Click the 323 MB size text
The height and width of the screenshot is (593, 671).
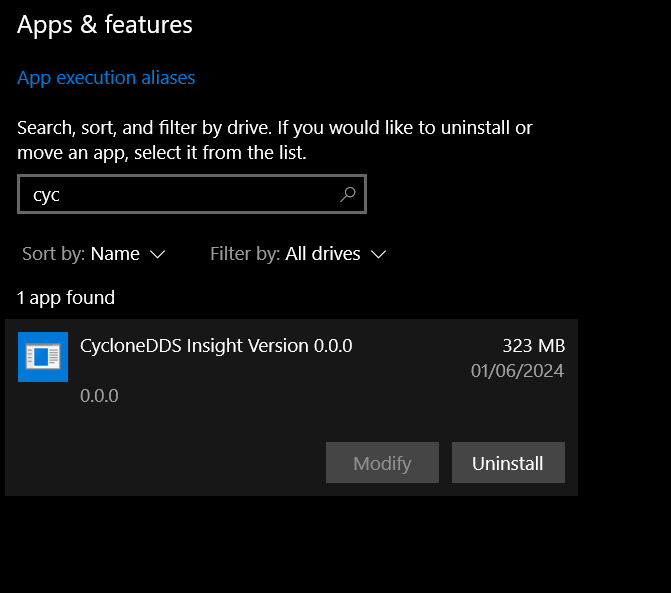click(534, 346)
